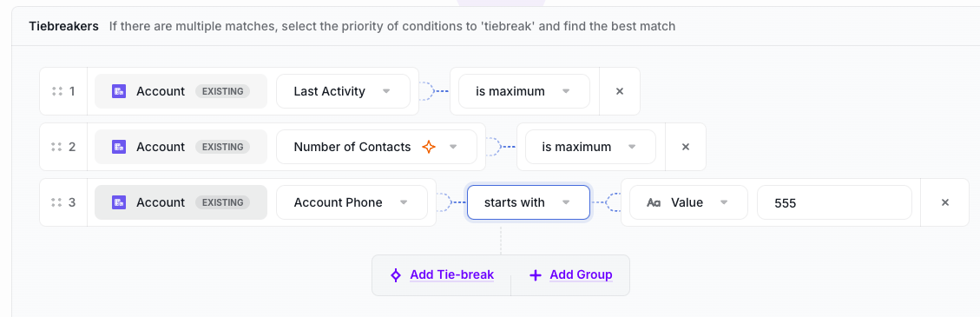Screen dimensions: 980x317
Task: Open row 2 'is maximum' operator dropdown
Action: [x=590, y=147]
